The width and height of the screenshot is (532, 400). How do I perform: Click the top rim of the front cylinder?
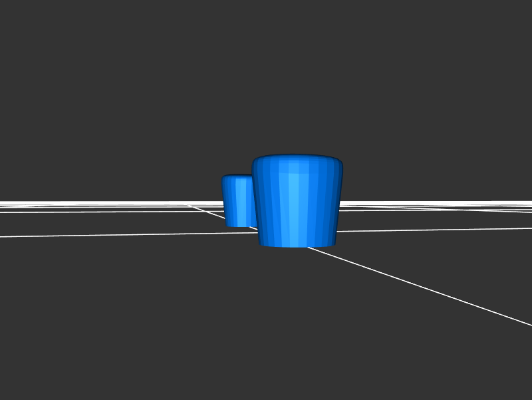(297, 158)
